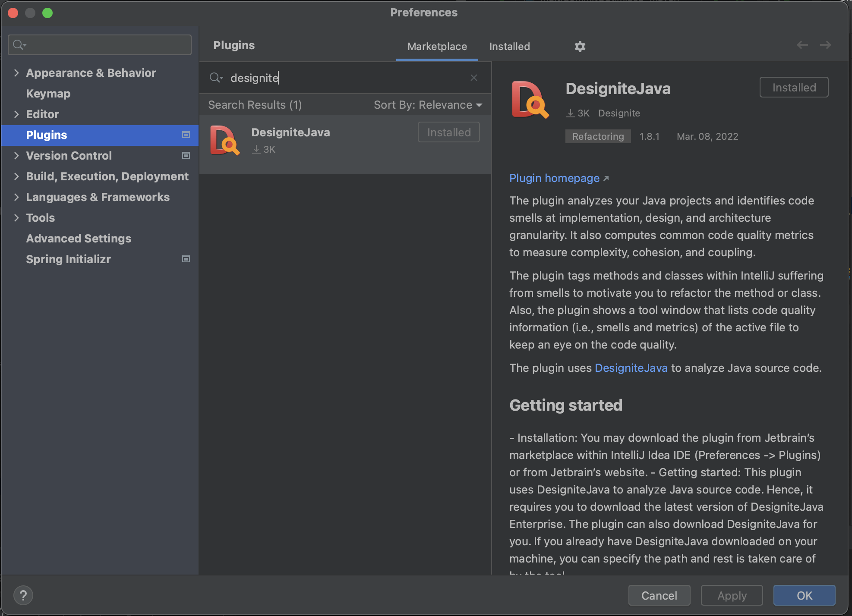Viewport: 852px width, 616px height.
Task: Open the DesigniteJava link in description
Action: [x=631, y=368]
